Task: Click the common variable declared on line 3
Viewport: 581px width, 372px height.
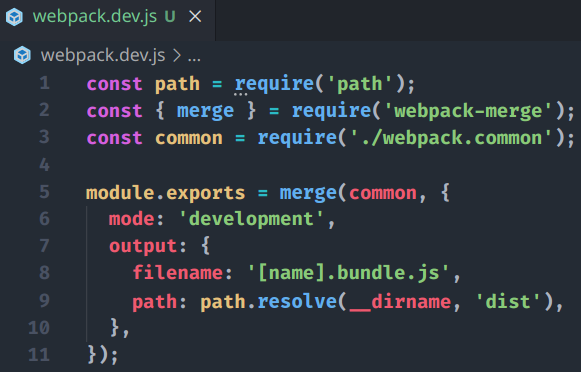Action: (x=189, y=138)
